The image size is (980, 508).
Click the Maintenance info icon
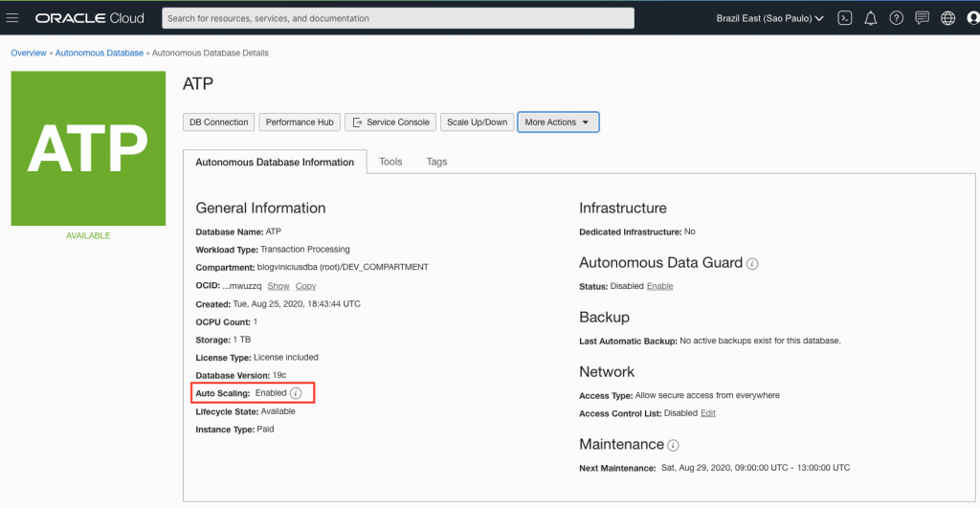pos(674,445)
